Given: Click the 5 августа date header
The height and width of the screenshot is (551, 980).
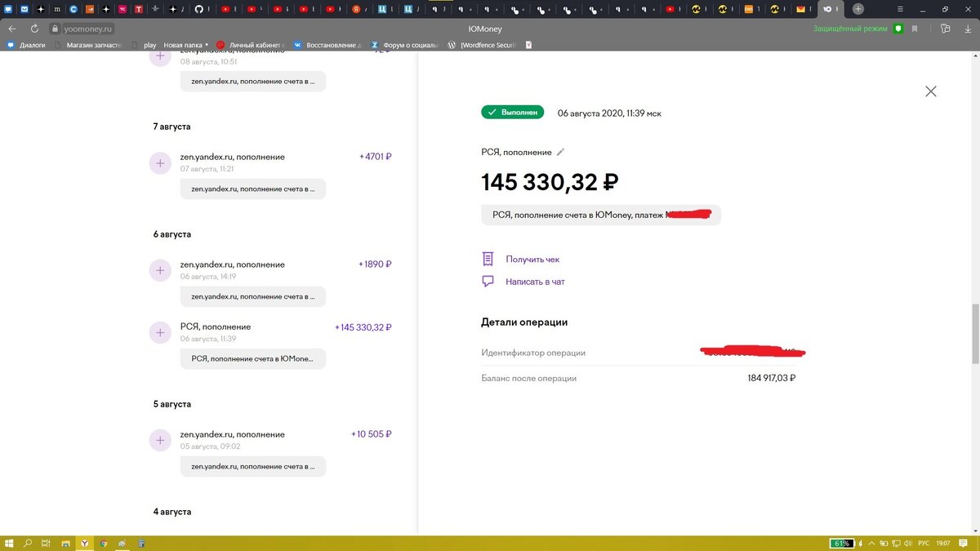Looking at the screenshot, I should click(171, 404).
